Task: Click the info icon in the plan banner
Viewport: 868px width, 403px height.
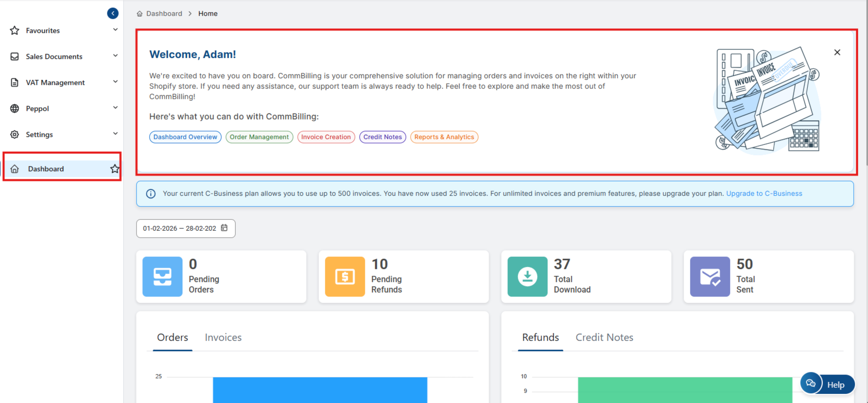Action: (x=151, y=194)
